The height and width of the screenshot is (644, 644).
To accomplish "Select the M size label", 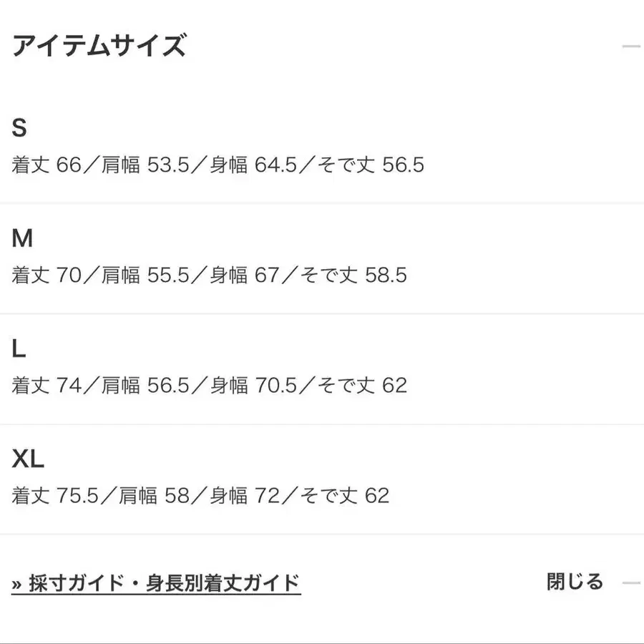I will (x=22, y=238).
